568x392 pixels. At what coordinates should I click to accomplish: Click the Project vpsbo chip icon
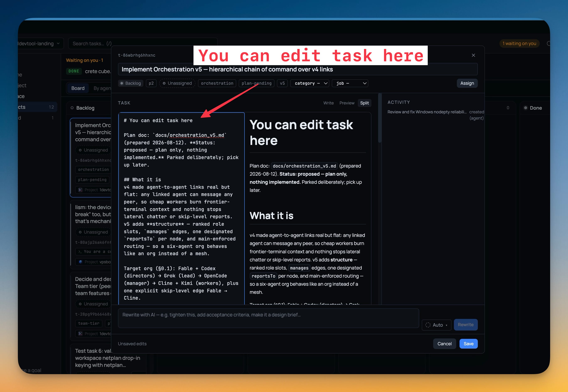point(80,262)
